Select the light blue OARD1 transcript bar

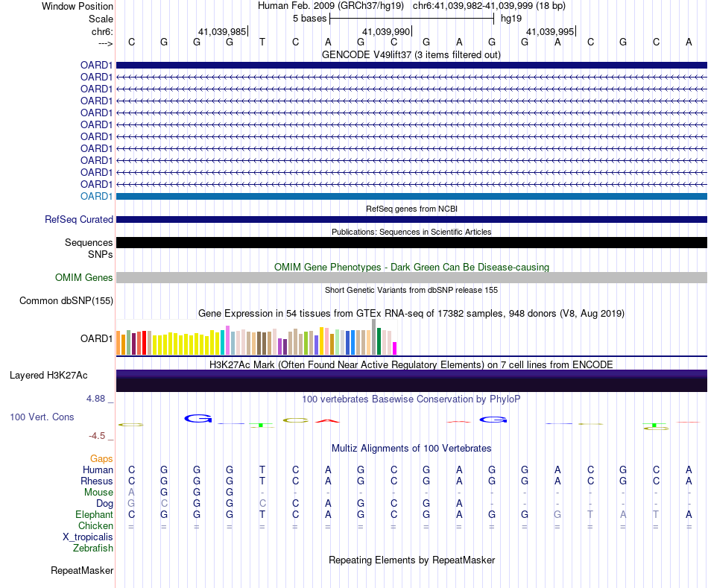click(411, 197)
